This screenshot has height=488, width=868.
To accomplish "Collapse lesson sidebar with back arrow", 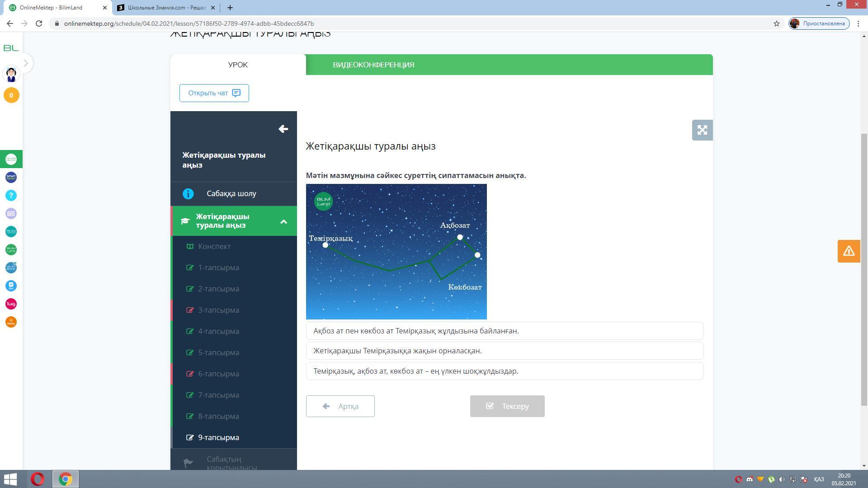I will click(283, 129).
